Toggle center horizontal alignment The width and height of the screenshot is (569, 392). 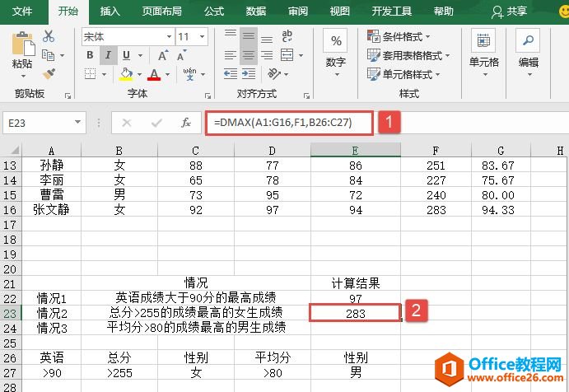click(249, 55)
